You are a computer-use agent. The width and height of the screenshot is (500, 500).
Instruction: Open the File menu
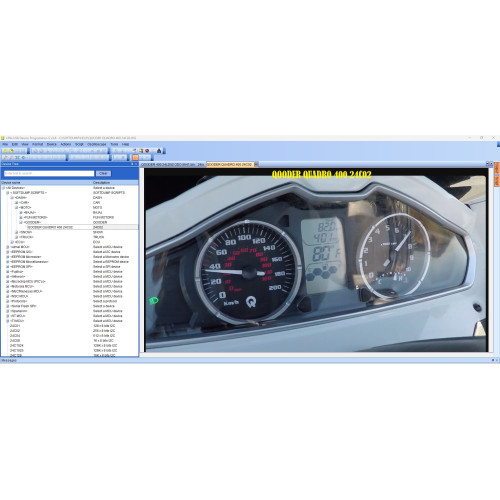5,144
